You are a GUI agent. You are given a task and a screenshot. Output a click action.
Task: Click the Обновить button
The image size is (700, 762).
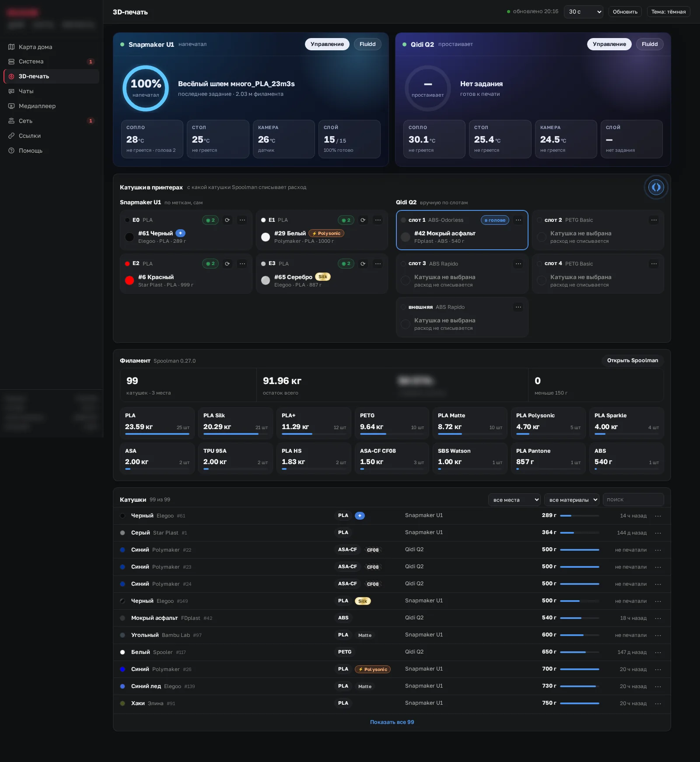[625, 12]
